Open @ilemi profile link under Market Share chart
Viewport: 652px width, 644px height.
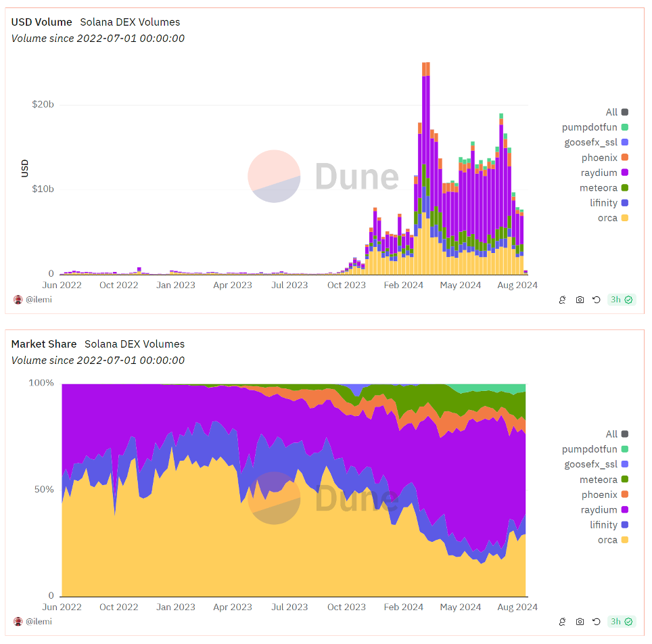[39, 621]
